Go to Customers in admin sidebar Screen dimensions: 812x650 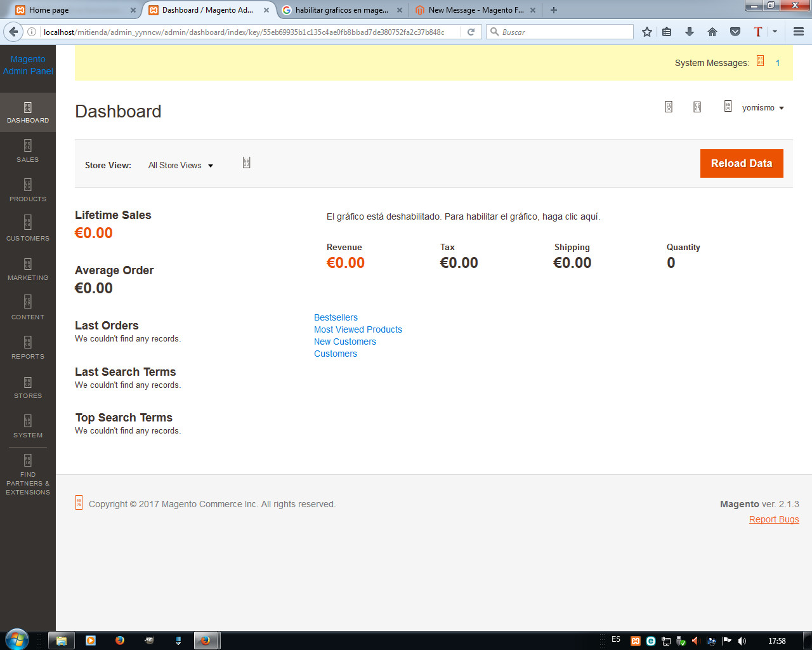click(27, 230)
